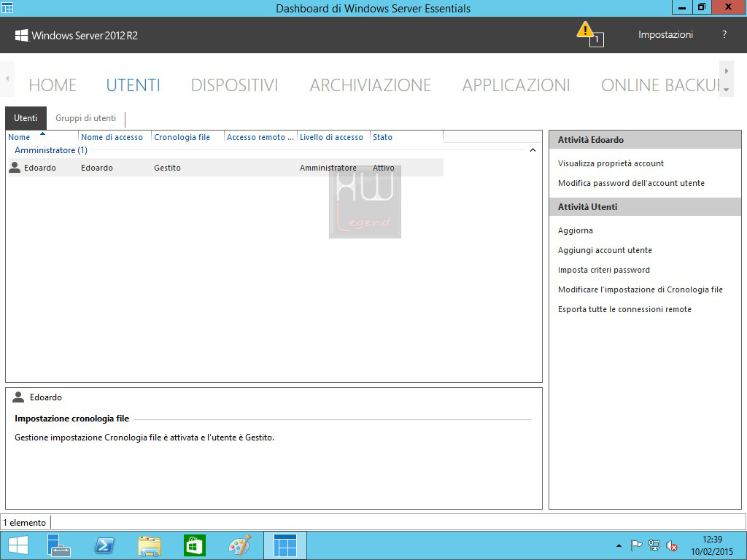This screenshot has height=560, width=747.
Task: Collapse the Amministratore group
Action: coord(533,150)
